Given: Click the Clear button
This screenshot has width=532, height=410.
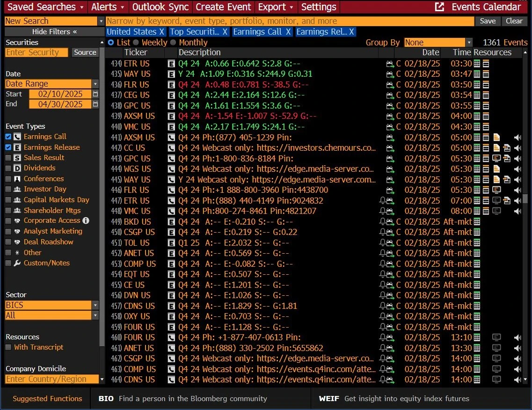Looking at the screenshot, I should tap(514, 21).
